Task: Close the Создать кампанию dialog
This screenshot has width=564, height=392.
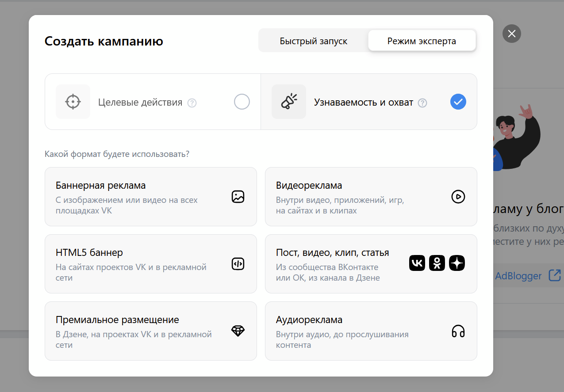Action: [x=511, y=34]
